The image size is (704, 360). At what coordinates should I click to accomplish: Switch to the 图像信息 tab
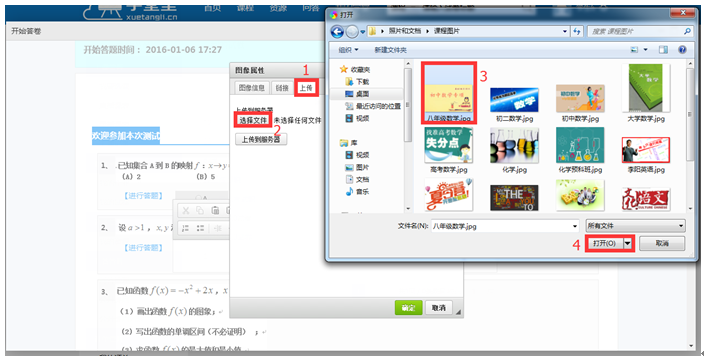pos(251,88)
